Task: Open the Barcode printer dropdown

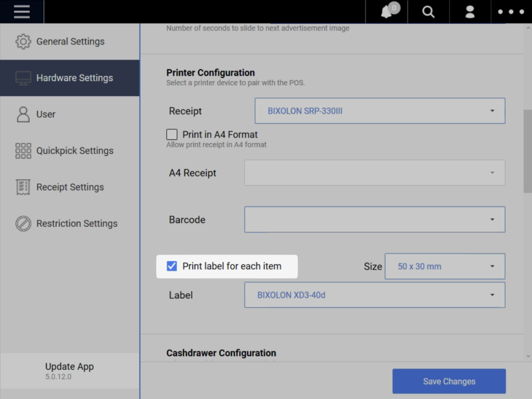Action: tap(375, 219)
